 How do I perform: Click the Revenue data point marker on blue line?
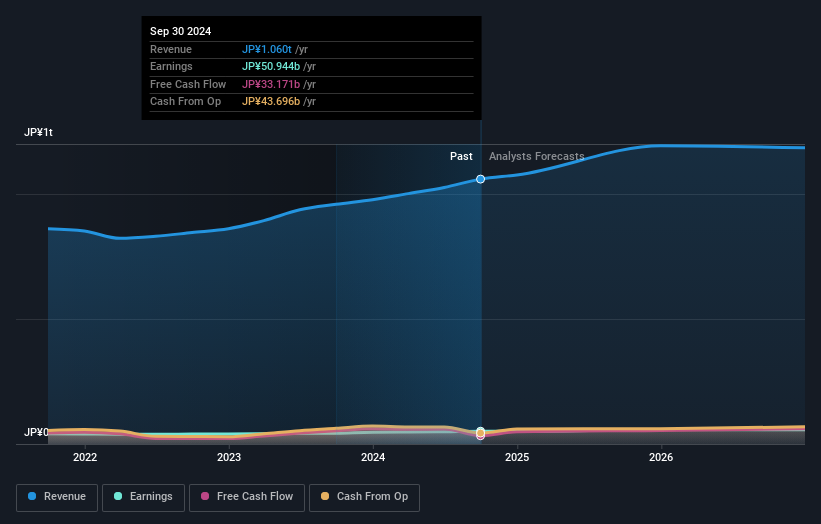(x=480, y=179)
